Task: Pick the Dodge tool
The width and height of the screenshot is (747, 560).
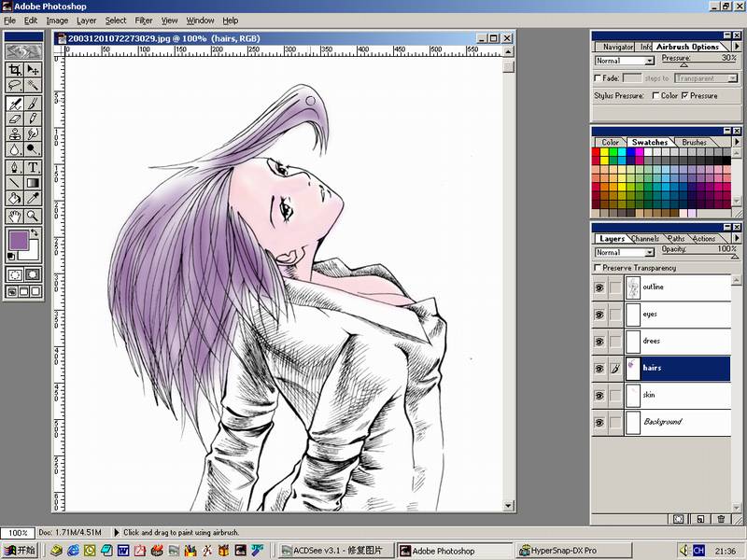Action: click(x=33, y=149)
